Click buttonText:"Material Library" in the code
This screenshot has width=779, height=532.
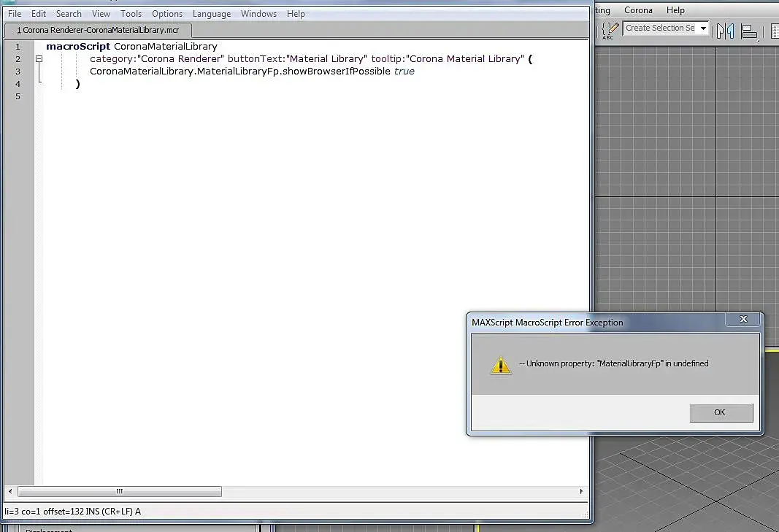(297, 58)
